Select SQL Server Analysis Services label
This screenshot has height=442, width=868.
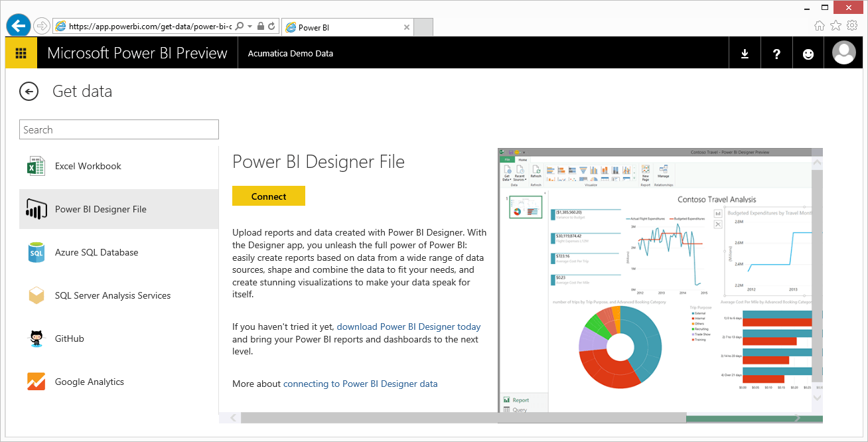113,295
